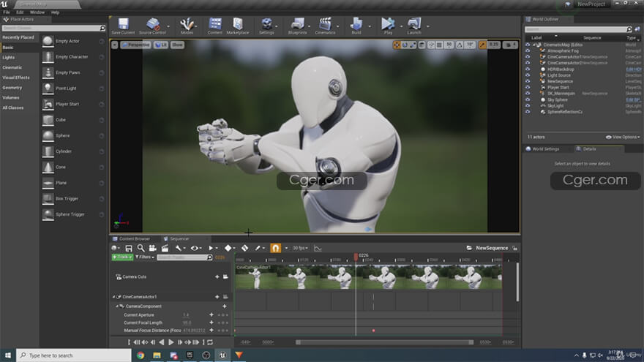Open the Window menu
The height and width of the screenshot is (362, 644).
click(x=37, y=12)
